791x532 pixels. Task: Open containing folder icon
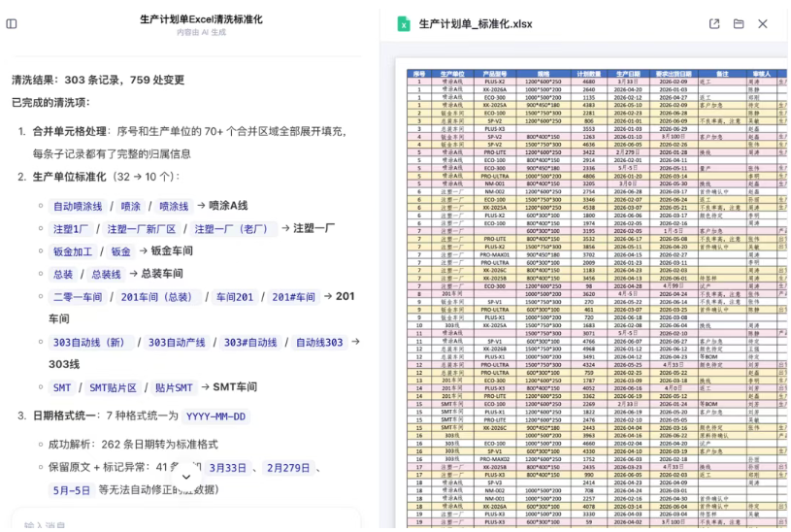coord(738,23)
